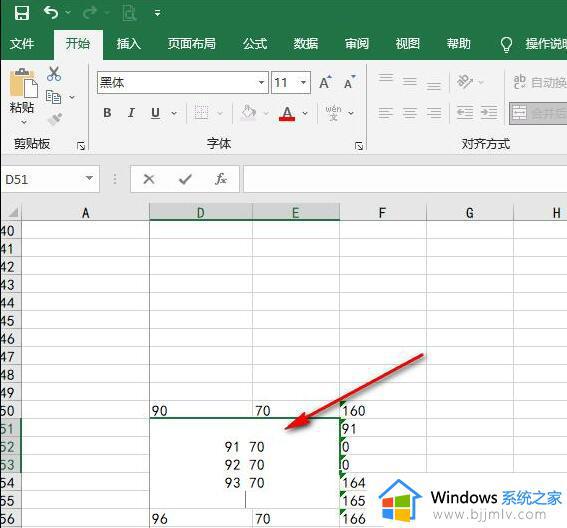Click the Cancel X in formula bar

(149, 179)
